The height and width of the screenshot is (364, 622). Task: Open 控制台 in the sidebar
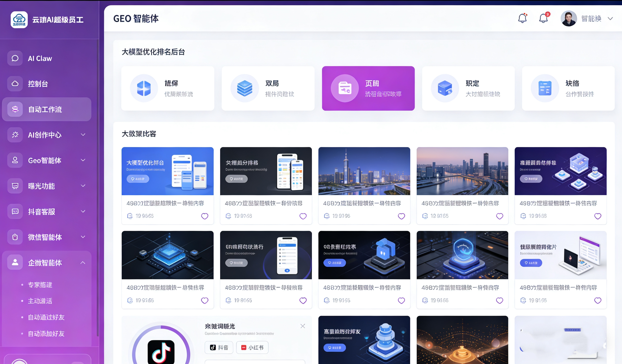click(x=47, y=84)
